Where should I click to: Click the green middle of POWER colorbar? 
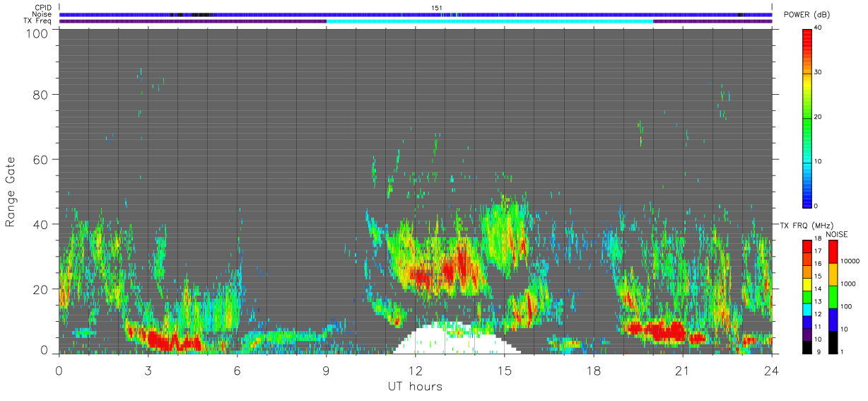(807, 117)
